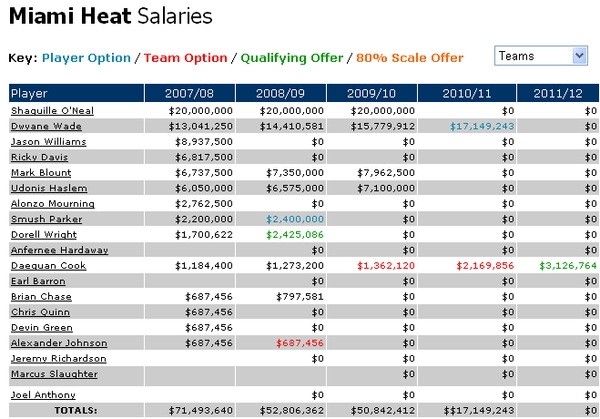Click Qualifying Offer in the key
This screenshot has height=419, width=600.
tap(292, 58)
